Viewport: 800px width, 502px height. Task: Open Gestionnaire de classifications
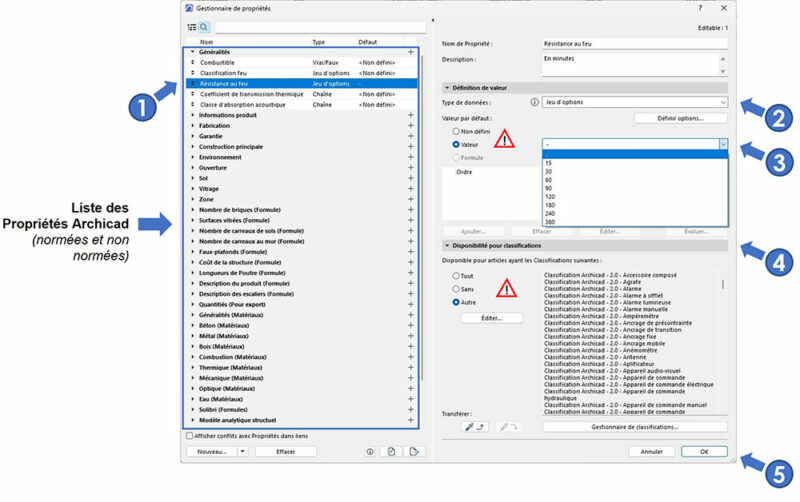click(x=635, y=427)
